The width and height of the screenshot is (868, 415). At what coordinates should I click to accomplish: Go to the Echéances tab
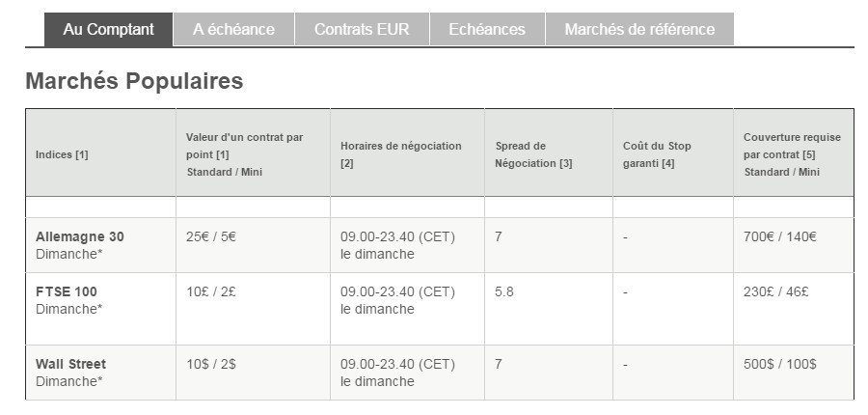click(x=487, y=29)
